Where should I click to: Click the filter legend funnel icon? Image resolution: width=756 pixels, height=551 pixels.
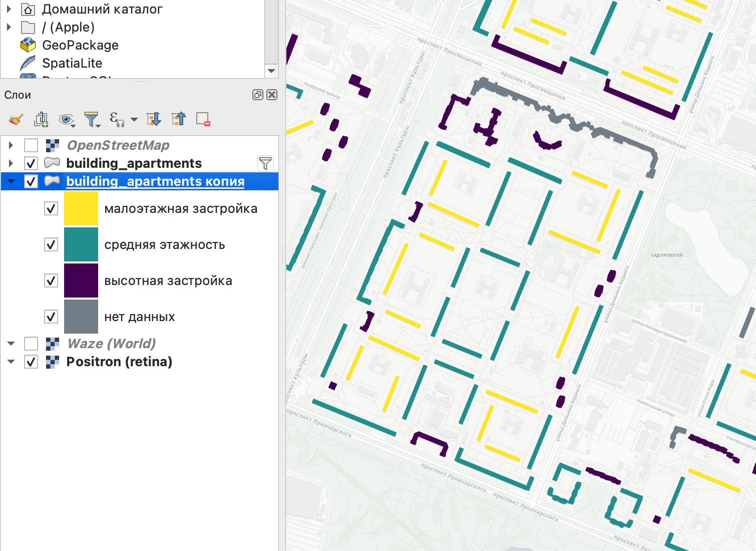coord(91,119)
